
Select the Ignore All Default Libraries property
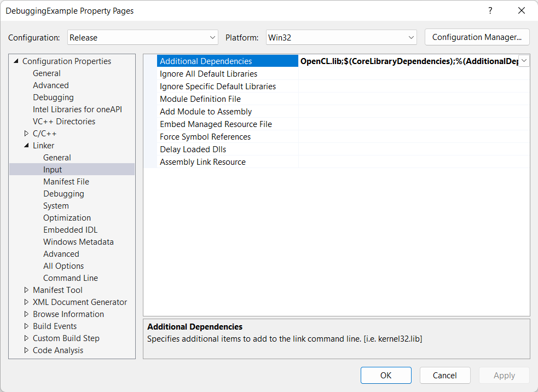tap(208, 74)
